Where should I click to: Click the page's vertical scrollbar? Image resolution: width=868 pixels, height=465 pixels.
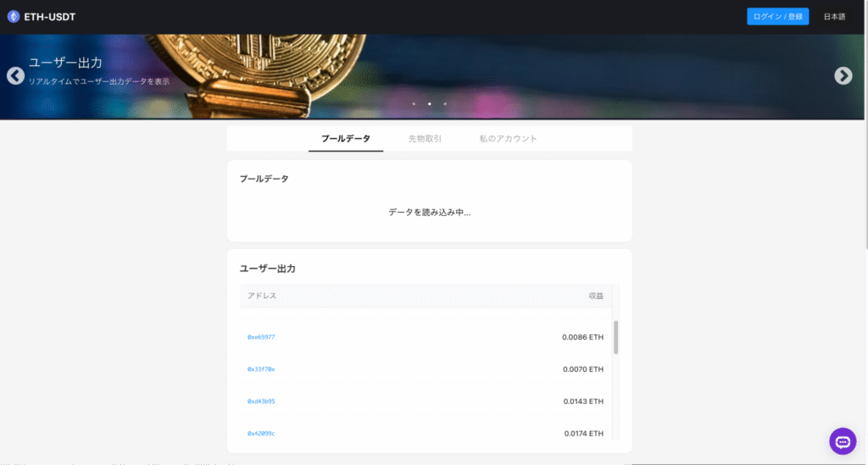tap(865, 125)
